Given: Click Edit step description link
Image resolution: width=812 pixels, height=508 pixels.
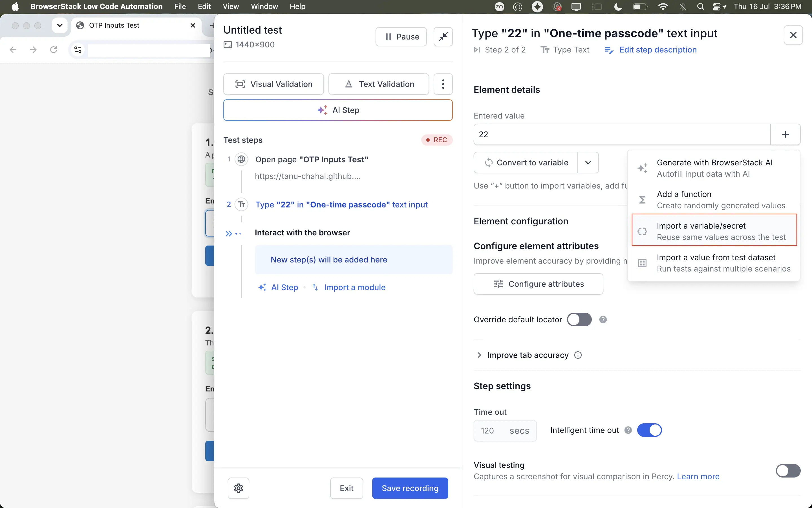Looking at the screenshot, I should 651,50.
